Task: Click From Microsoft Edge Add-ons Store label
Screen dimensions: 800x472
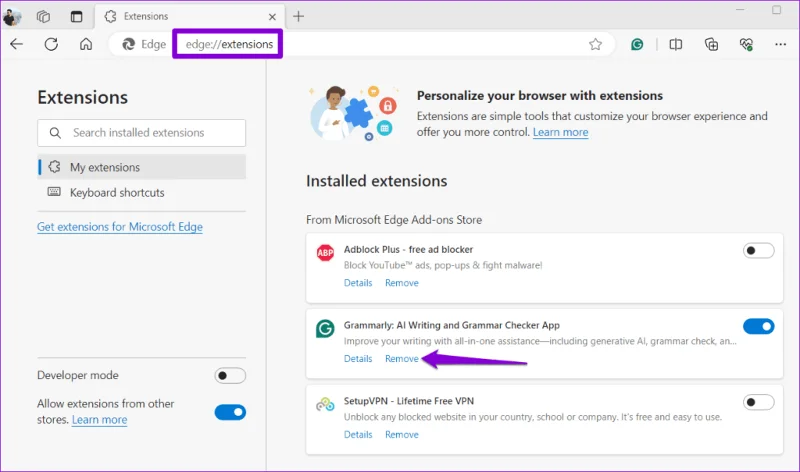Action: click(394, 220)
